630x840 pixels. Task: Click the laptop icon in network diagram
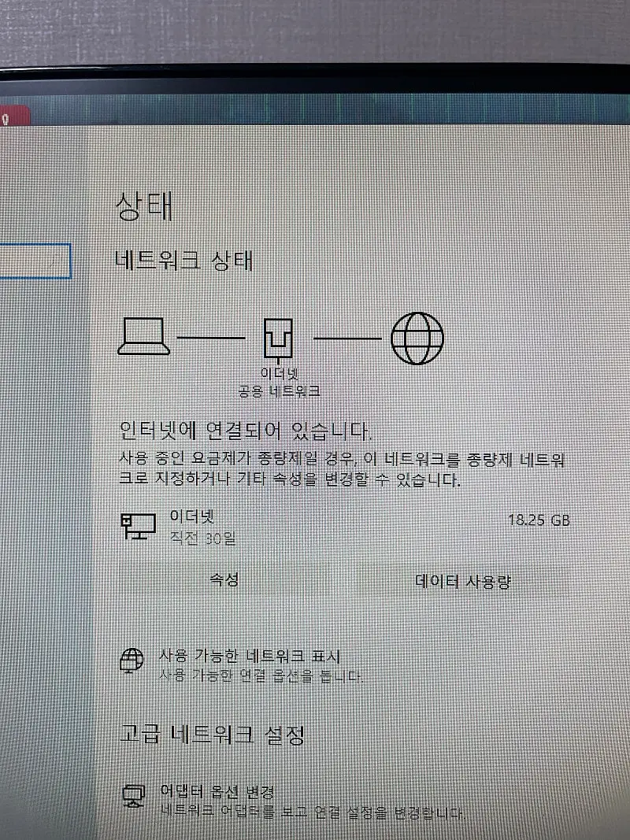point(143,338)
